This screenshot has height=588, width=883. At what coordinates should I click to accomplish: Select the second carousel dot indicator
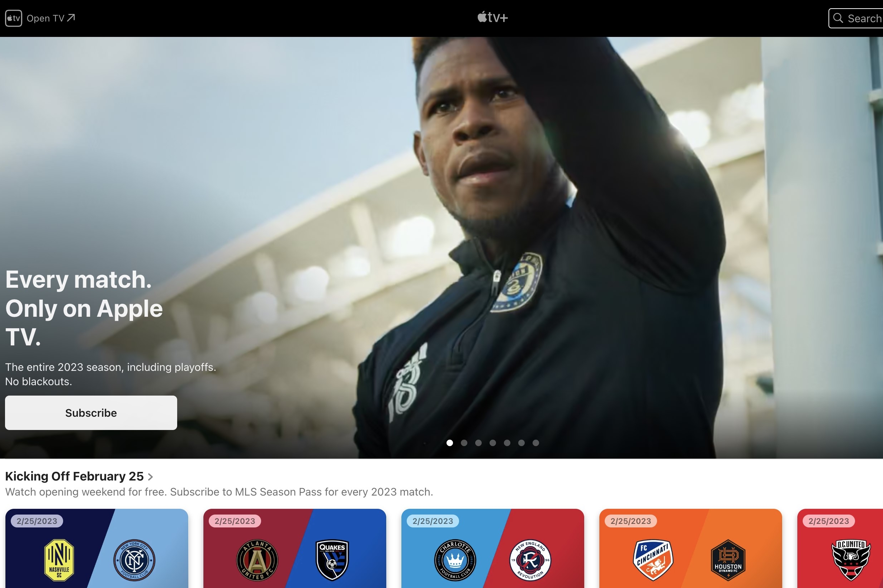coord(464,442)
